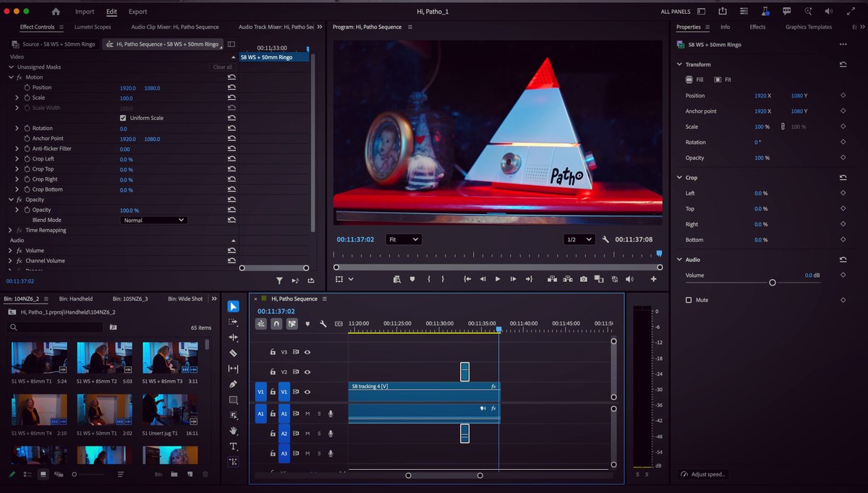Select the Rectangle tool
The width and height of the screenshot is (868, 493).
click(x=233, y=400)
